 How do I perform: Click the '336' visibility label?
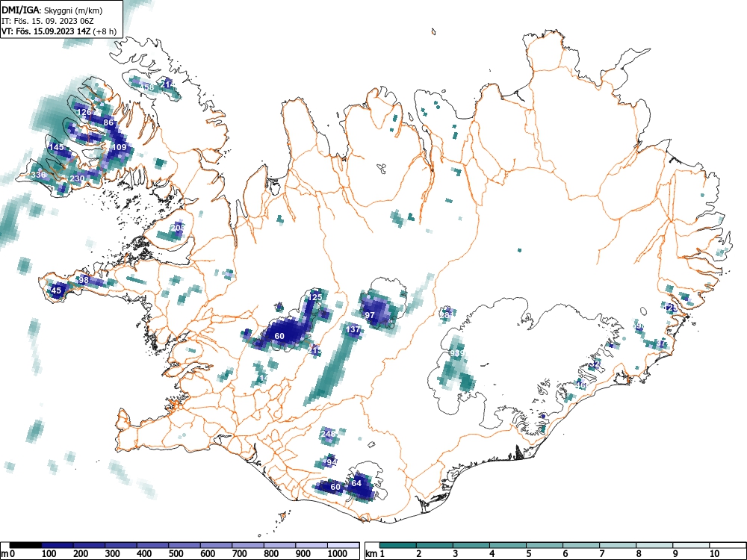click(38, 175)
